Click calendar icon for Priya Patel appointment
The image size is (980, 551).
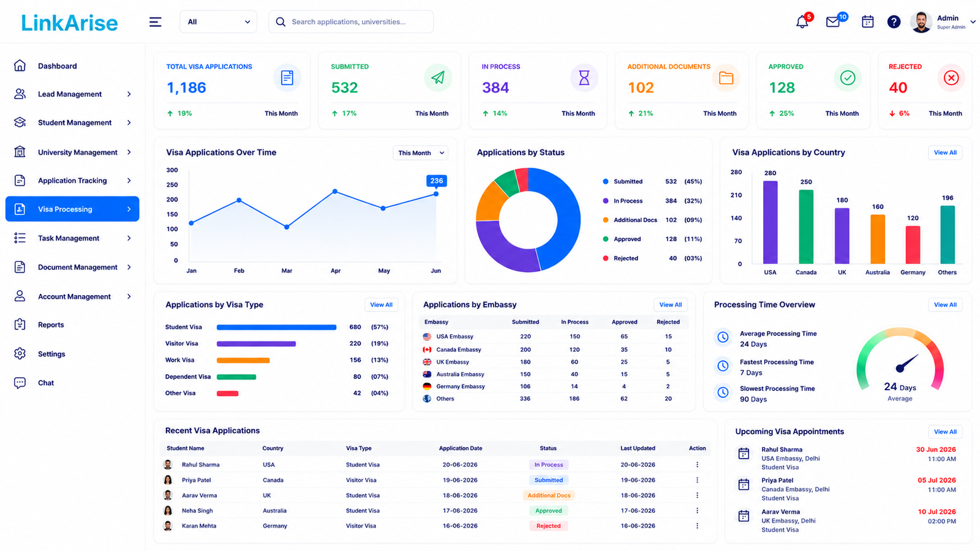click(x=744, y=485)
